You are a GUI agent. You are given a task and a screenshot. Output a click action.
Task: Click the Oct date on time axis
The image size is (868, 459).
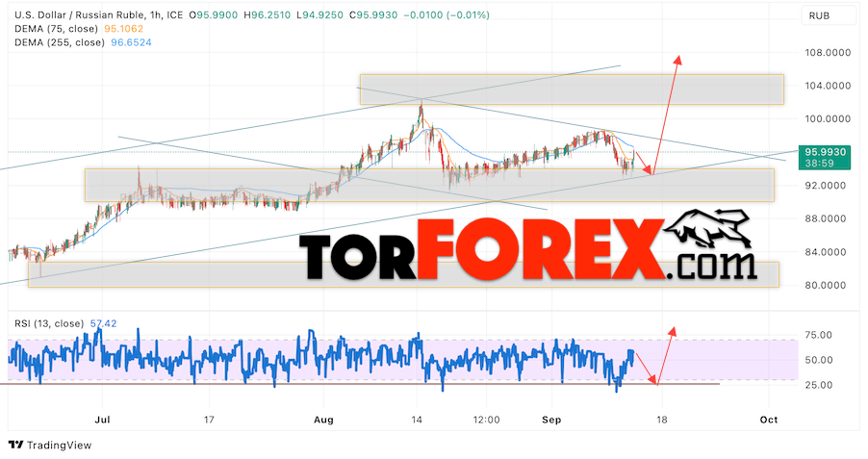point(769,420)
